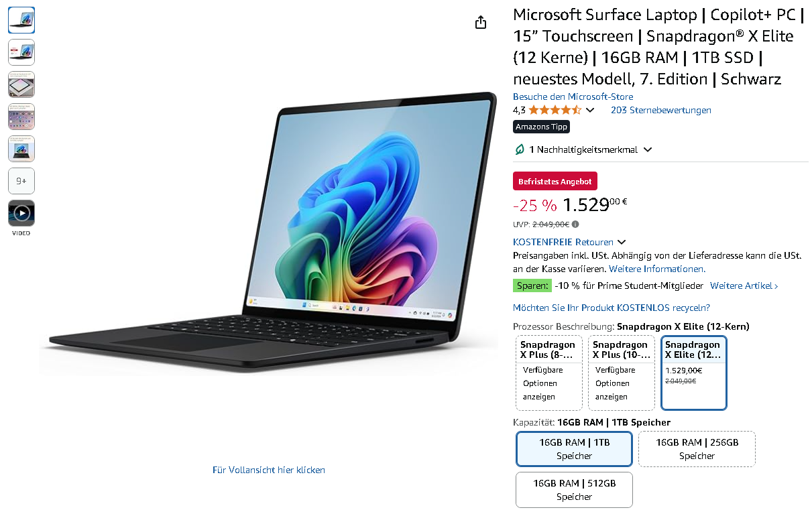The width and height of the screenshot is (812, 512).
Task: Open Weitere Artikel link with arrow
Action: [744, 286]
